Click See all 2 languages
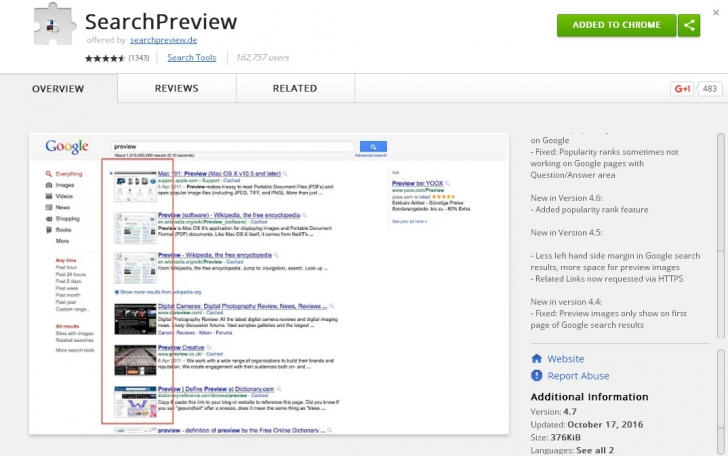The height and width of the screenshot is (456, 728). coord(595,450)
